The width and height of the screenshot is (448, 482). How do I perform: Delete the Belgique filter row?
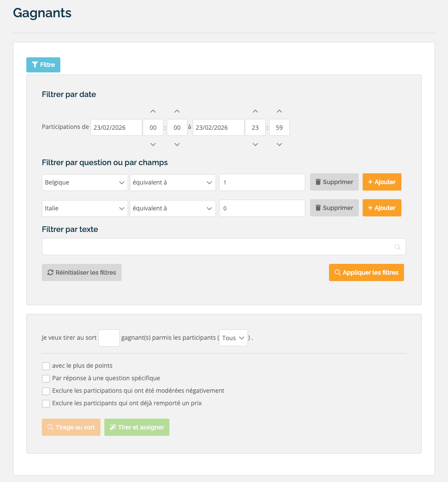click(x=334, y=182)
